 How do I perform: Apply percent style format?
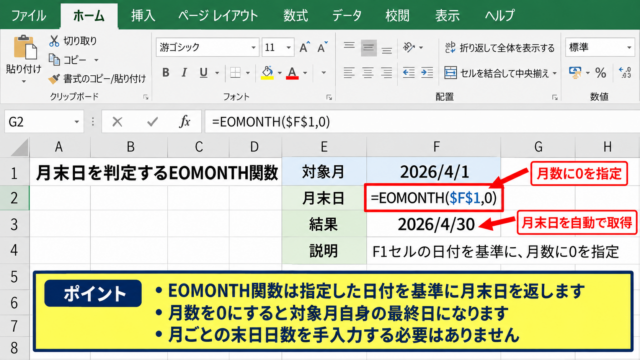[600, 73]
